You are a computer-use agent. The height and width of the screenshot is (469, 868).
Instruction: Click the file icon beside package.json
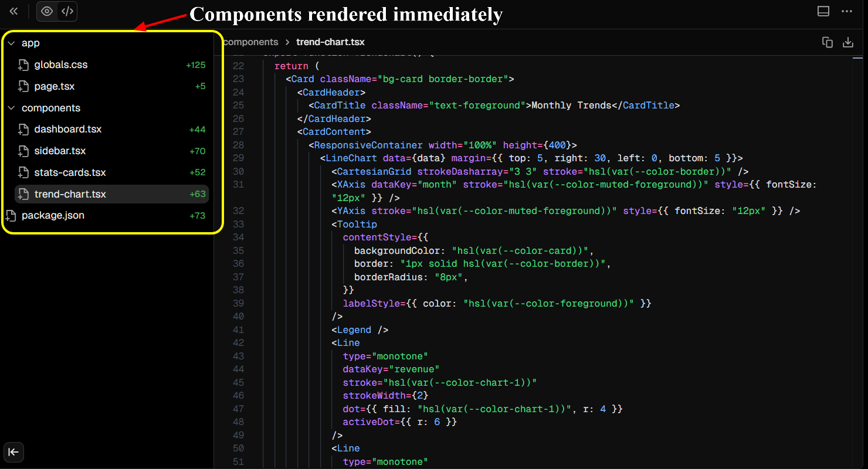(11, 216)
